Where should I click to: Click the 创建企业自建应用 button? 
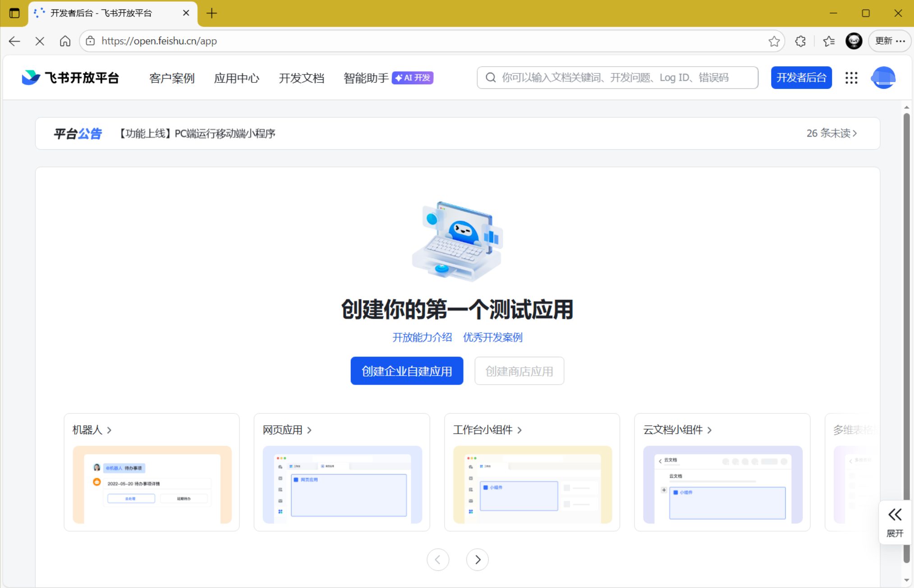(x=407, y=371)
